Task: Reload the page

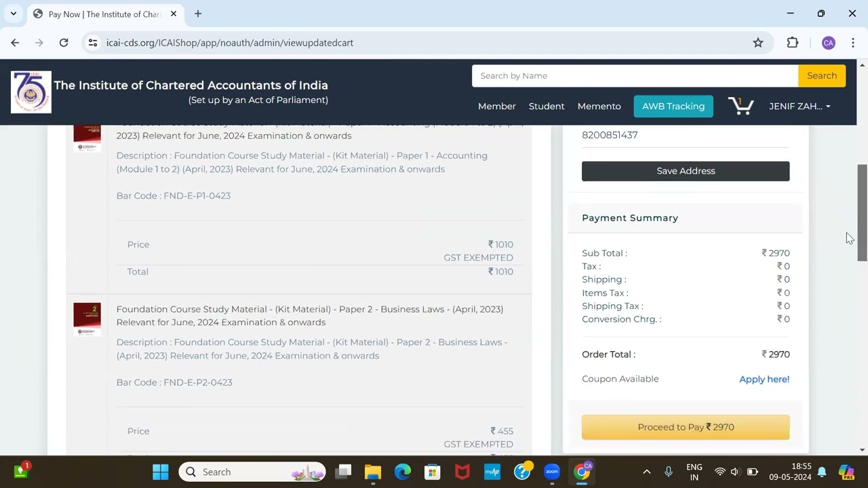Action: (64, 43)
